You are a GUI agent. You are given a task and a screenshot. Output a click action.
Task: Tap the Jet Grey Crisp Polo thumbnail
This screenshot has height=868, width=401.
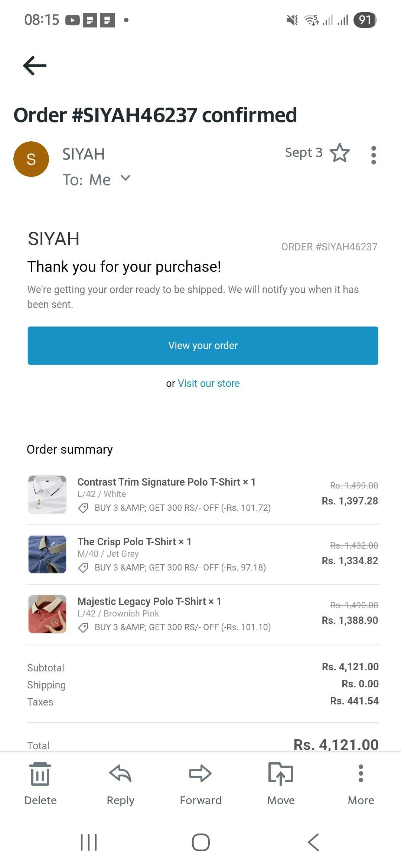click(47, 554)
